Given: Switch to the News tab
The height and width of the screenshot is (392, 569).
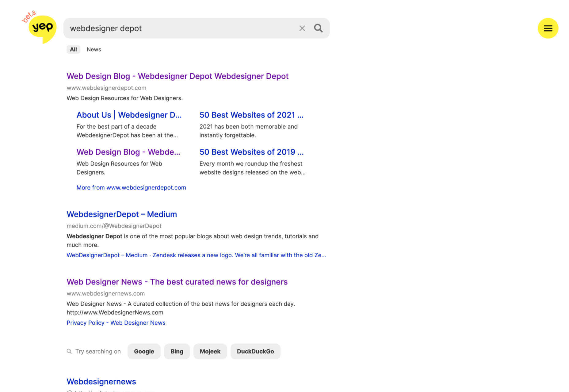Looking at the screenshot, I should coord(94,49).
